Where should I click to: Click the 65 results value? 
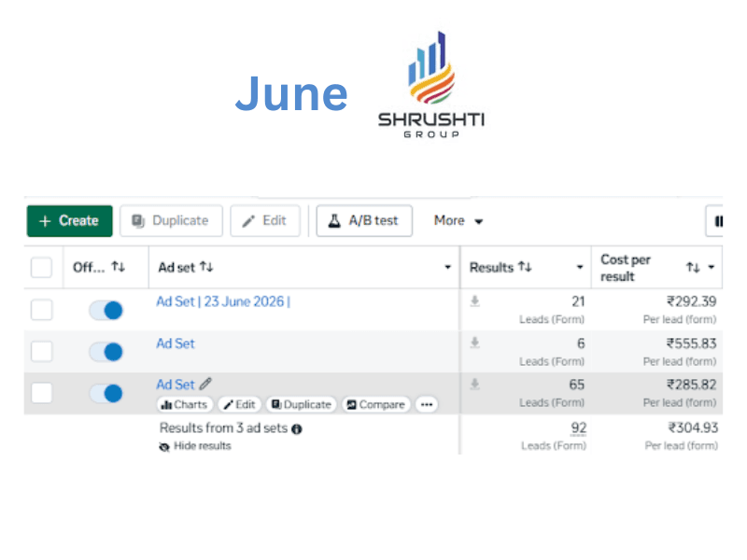pyautogui.click(x=576, y=385)
